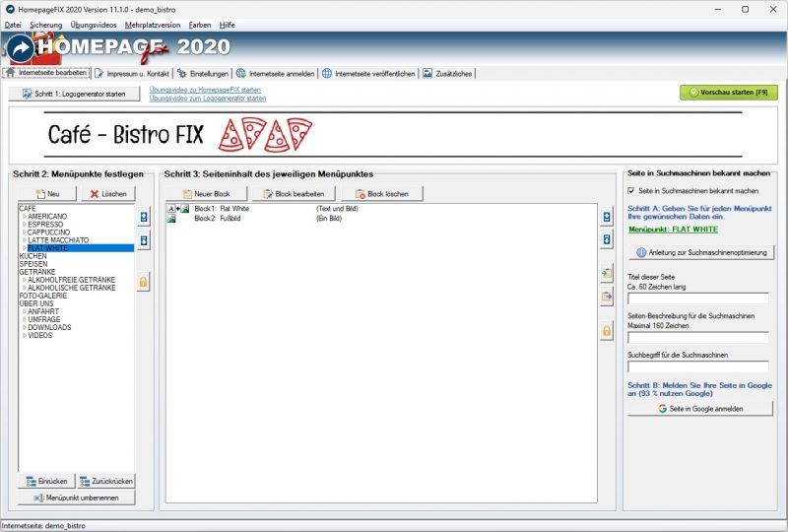Open link Übungsvideo zu HomepageFIX starten
788x532 pixels.
[205, 90]
